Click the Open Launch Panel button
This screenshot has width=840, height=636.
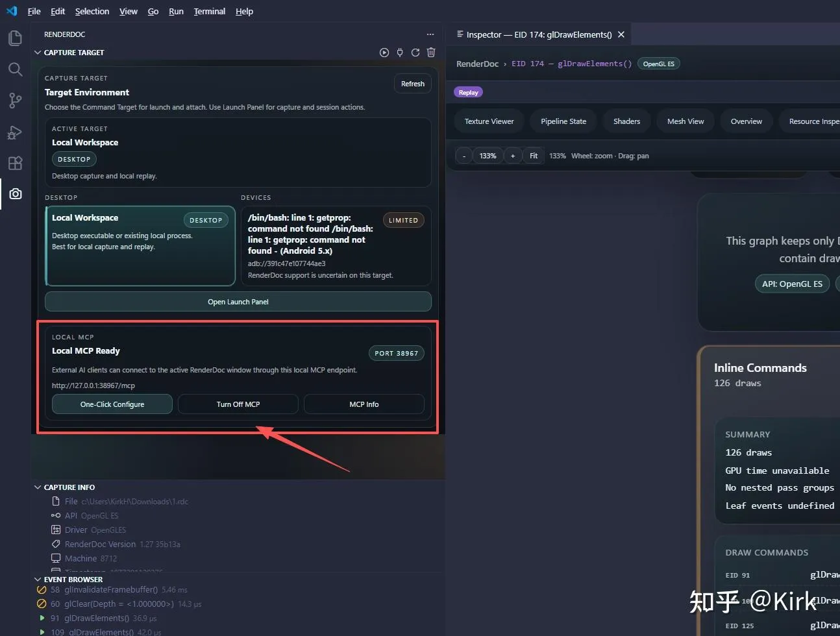(238, 302)
